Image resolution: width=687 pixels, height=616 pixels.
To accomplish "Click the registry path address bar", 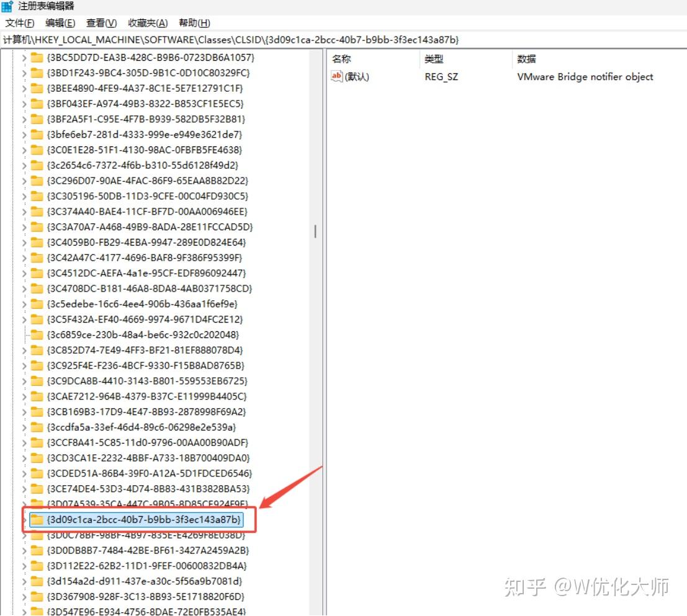I will click(x=344, y=40).
